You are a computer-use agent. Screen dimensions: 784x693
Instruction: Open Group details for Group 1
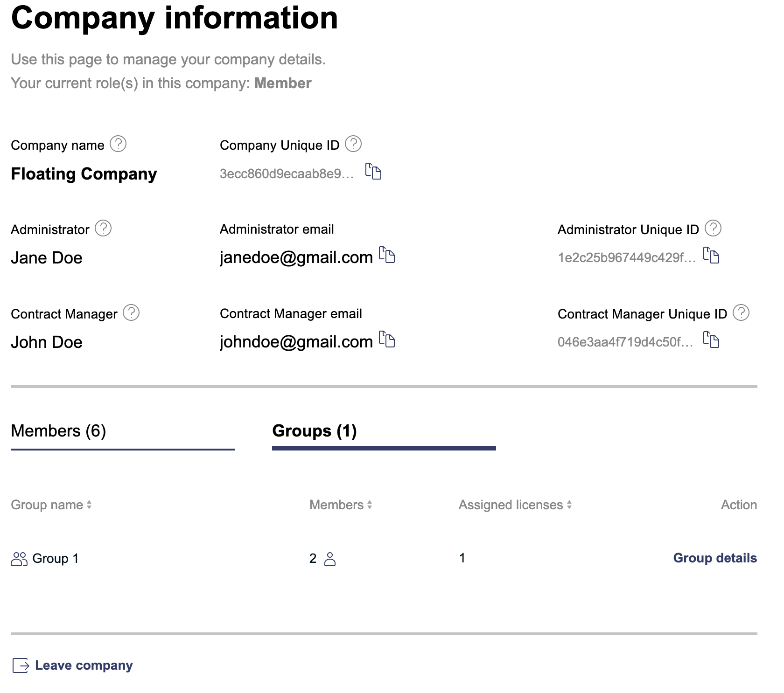[x=715, y=558]
